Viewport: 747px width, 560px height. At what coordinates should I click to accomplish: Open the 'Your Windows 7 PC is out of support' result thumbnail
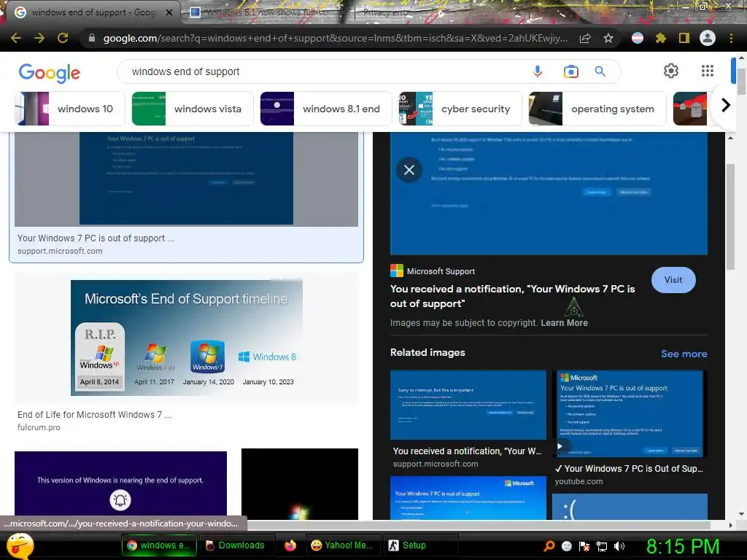[x=186, y=179]
